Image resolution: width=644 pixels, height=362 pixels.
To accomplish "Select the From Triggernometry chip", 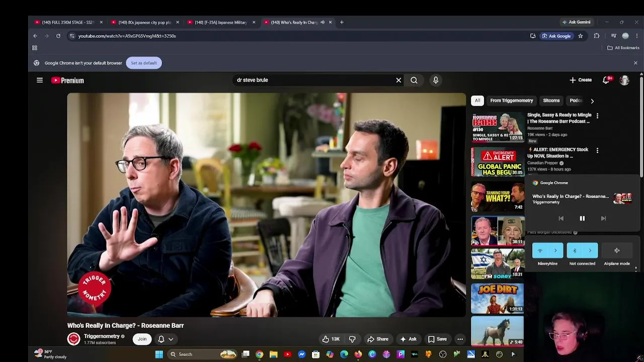I will coord(512,101).
